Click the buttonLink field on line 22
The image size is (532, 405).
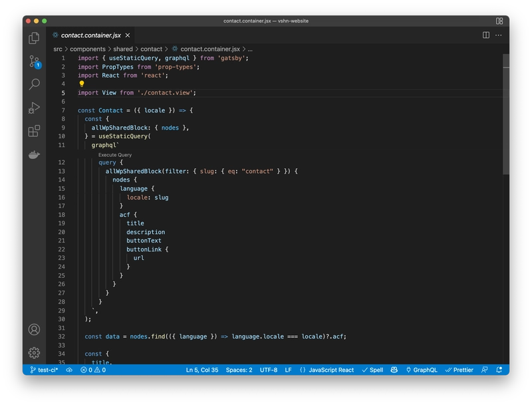[144, 249]
